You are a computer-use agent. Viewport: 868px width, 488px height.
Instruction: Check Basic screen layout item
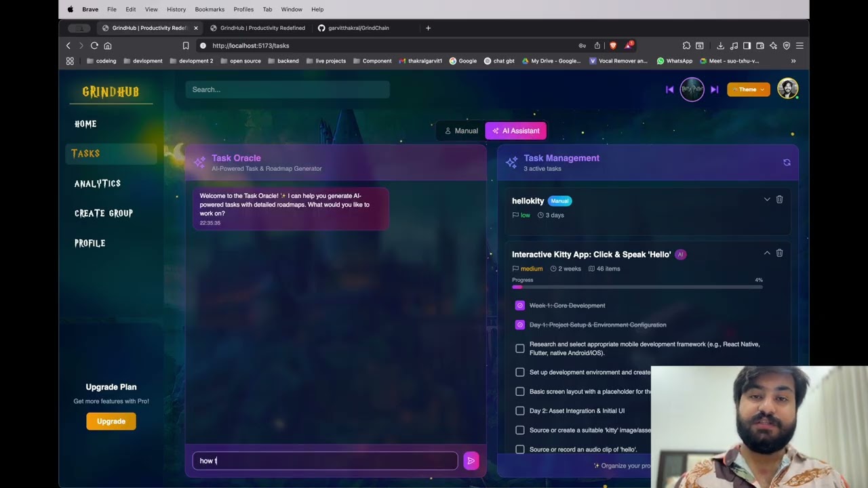pyautogui.click(x=520, y=391)
